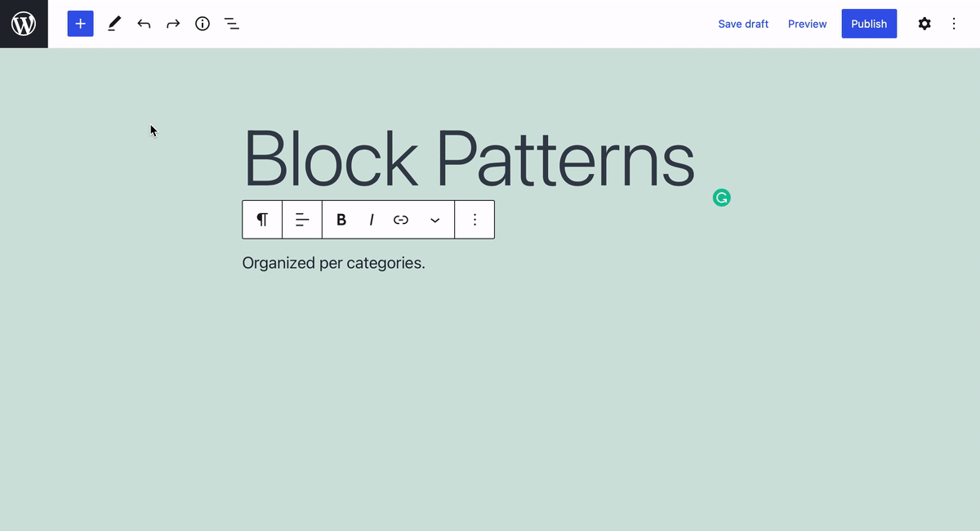Open the Preview menu
This screenshot has height=531, width=980.
point(807,24)
